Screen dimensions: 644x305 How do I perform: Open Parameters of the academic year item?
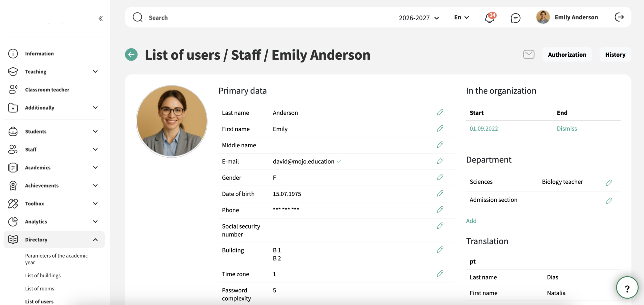tap(56, 259)
